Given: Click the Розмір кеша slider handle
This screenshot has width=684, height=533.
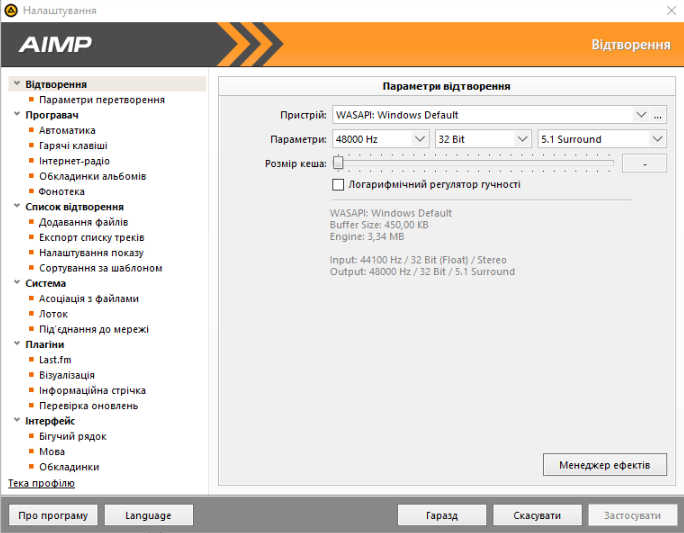Looking at the screenshot, I should tap(338, 163).
